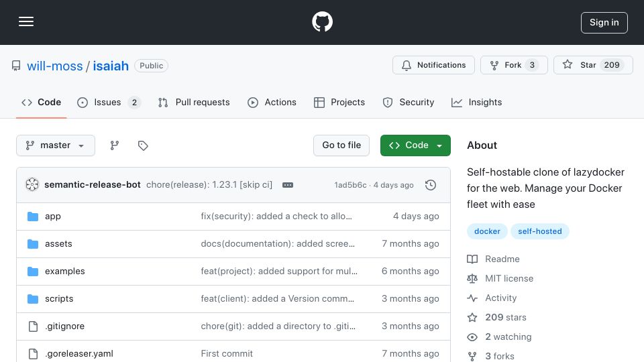The image size is (644, 362).
Task: View the 209 stars link
Action: pyautogui.click(x=496, y=317)
